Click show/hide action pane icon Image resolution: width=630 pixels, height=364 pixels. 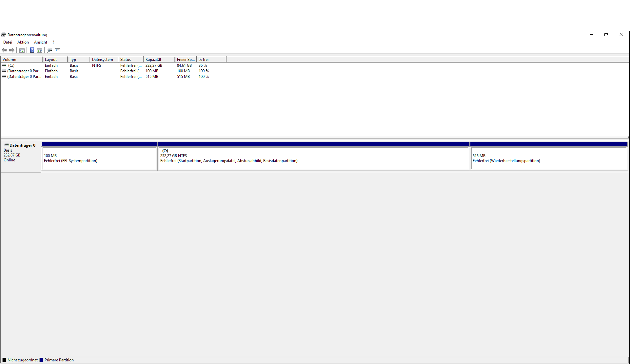pyautogui.click(x=40, y=50)
